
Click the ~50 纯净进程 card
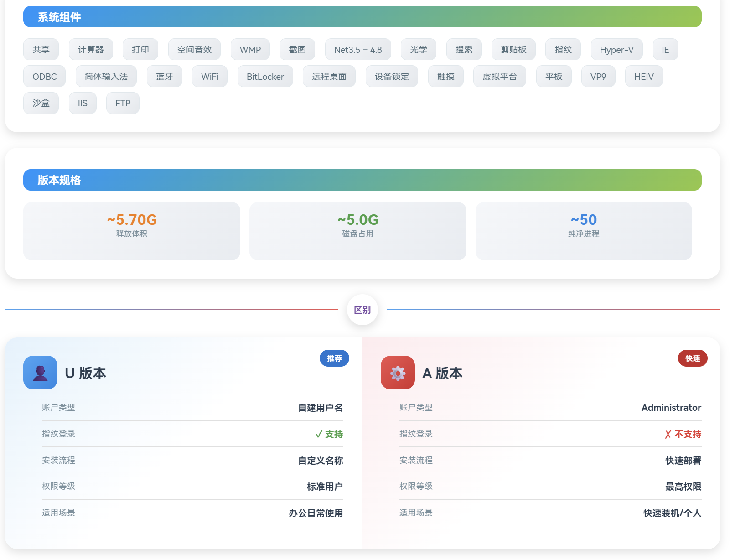tap(584, 231)
